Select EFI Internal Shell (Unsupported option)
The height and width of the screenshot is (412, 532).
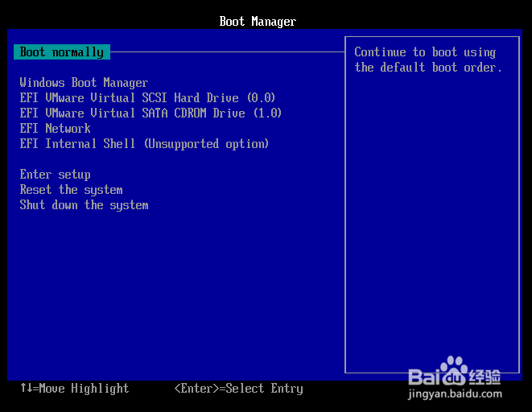tap(144, 143)
